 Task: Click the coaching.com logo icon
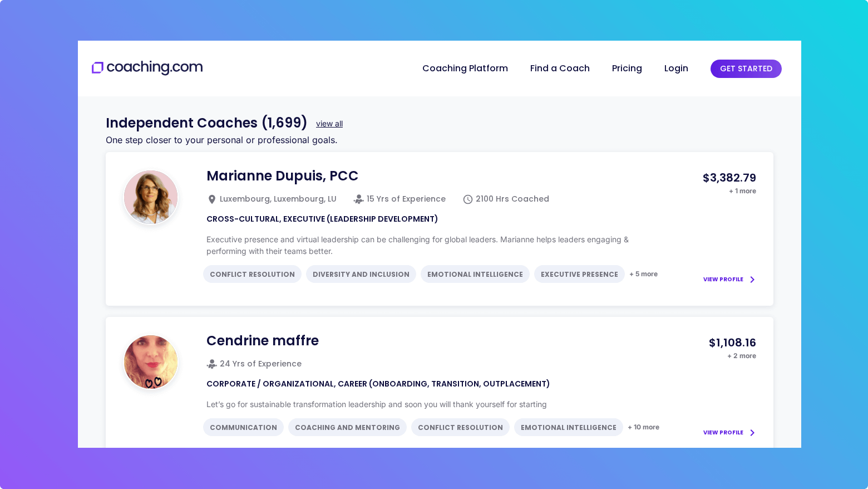(98, 68)
